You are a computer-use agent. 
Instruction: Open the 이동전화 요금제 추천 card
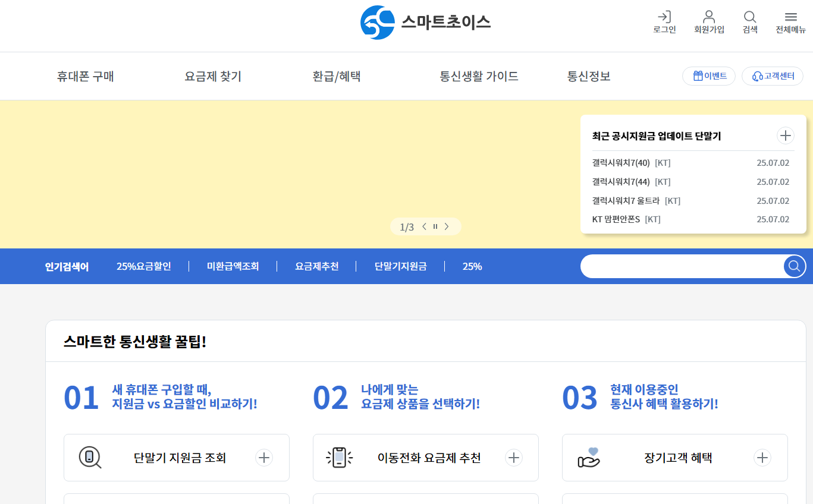(426, 458)
